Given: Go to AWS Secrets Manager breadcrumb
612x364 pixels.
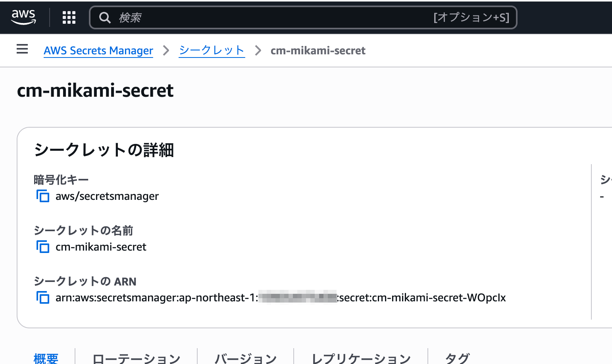Looking at the screenshot, I should click(98, 51).
